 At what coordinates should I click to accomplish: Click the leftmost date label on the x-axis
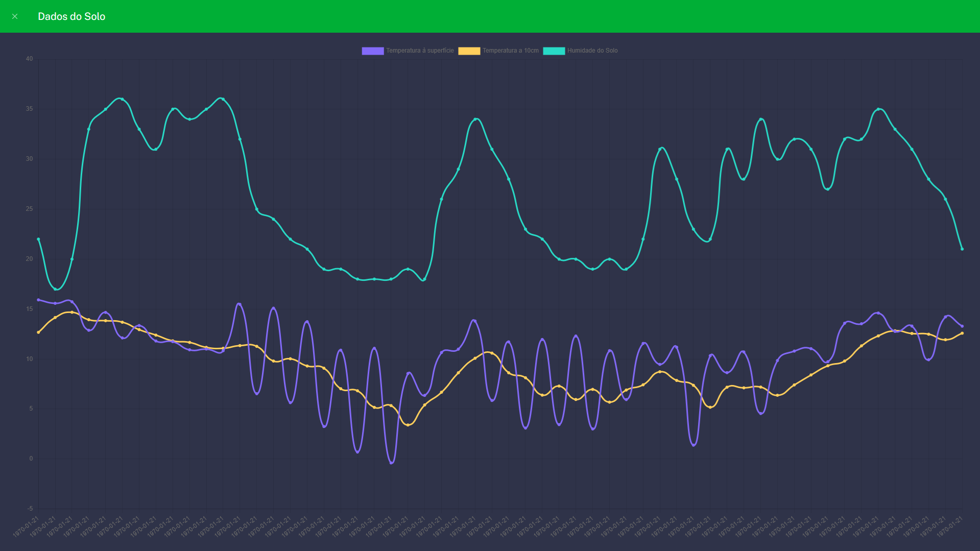click(26, 527)
